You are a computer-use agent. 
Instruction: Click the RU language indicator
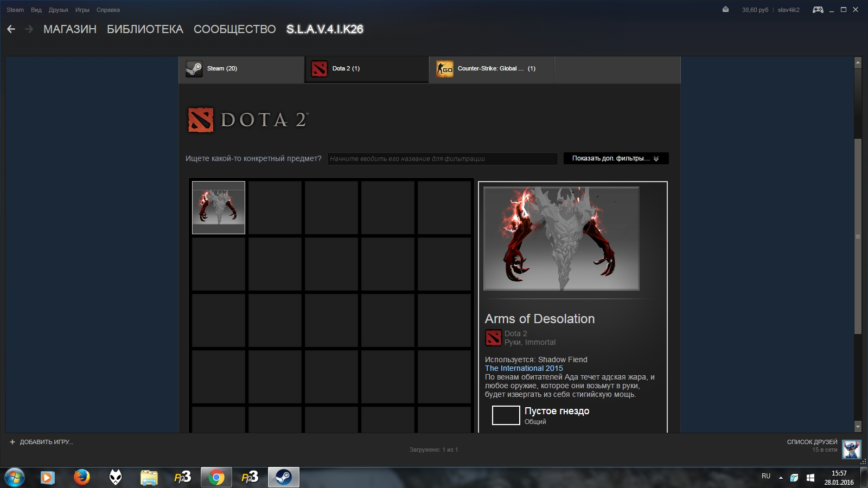[766, 476]
